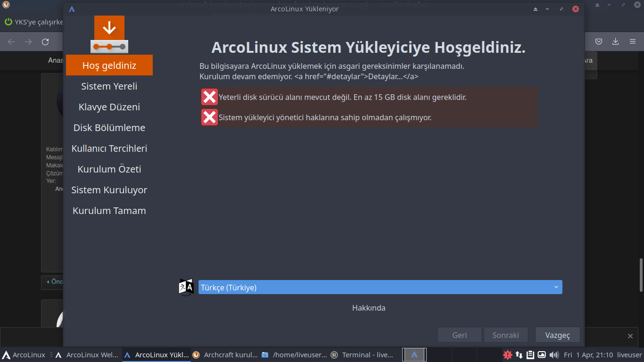
Task: Click the shade (roll up) button of installer window
Action: pyautogui.click(x=535, y=9)
